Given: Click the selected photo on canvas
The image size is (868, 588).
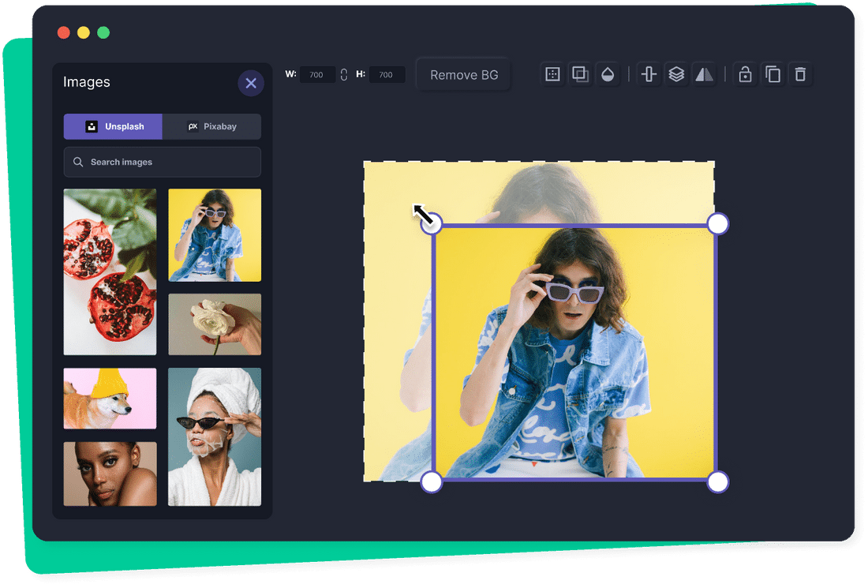Looking at the screenshot, I should (574, 353).
